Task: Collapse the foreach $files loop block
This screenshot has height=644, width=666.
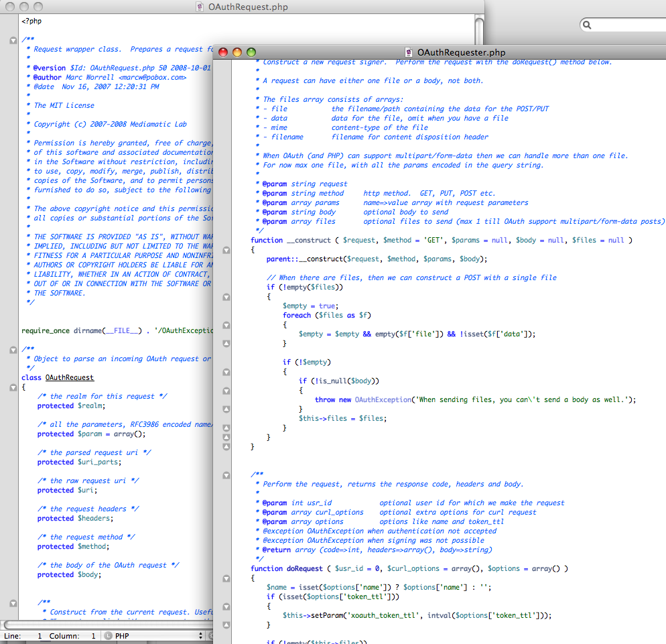Action: click(226, 325)
